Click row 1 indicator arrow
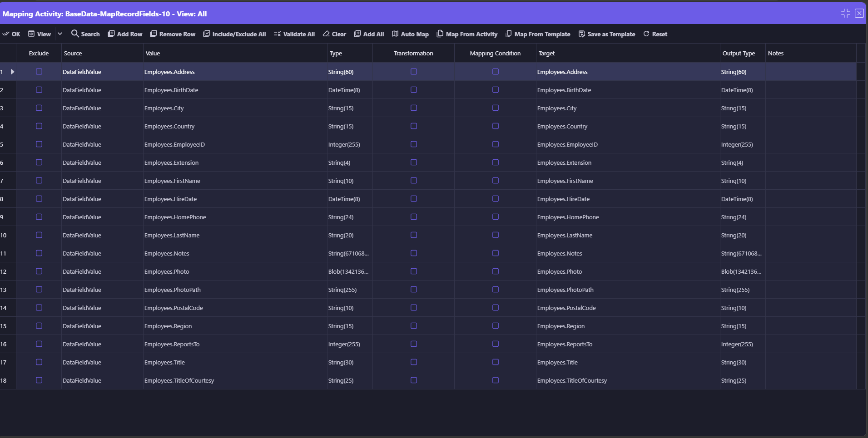868x438 pixels. [12, 72]
